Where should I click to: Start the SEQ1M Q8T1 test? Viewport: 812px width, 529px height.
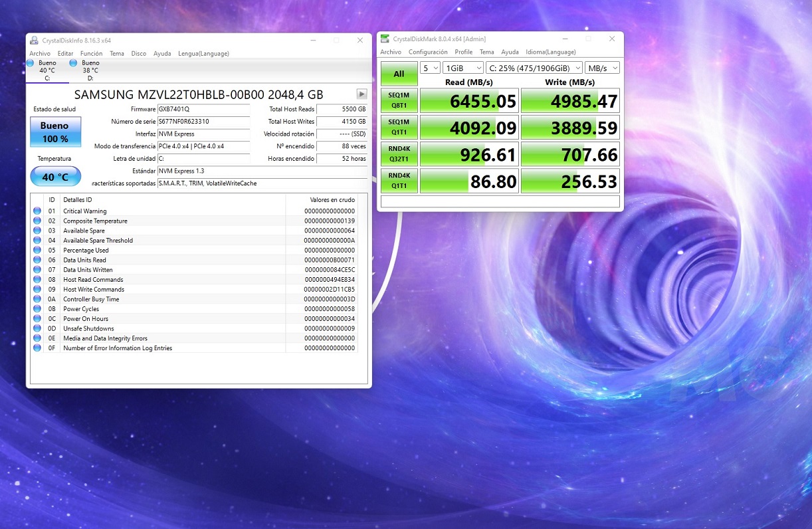pyautogui.click(x=399, y=100)
